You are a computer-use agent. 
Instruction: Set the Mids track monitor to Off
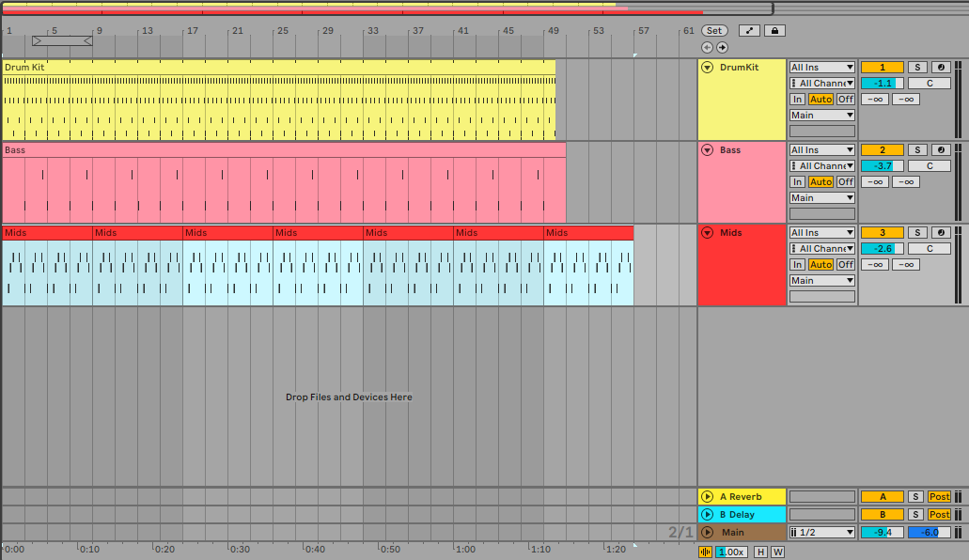(846, 265)
